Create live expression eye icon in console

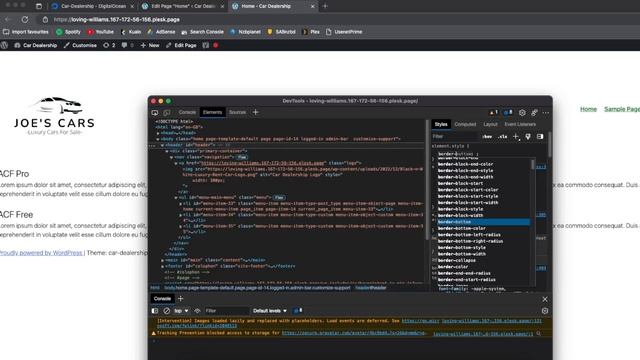click(197, 311)
